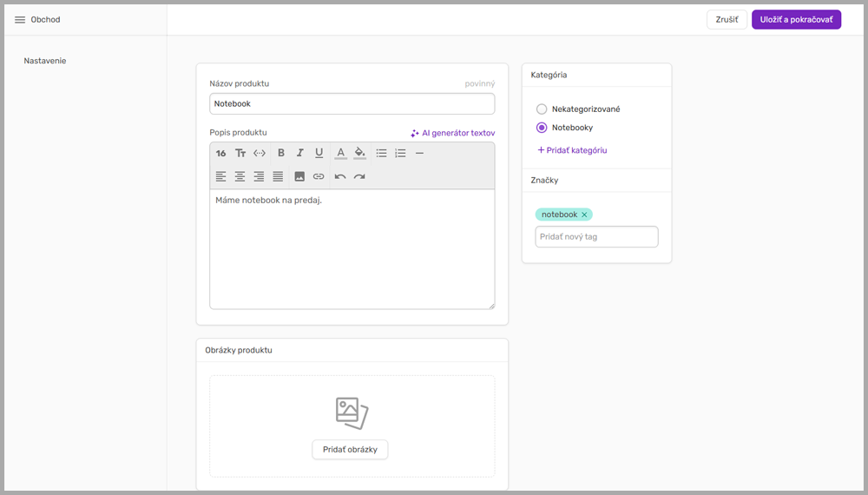Open the font family picker
This screenshot has width=868, height=495.
(240, 153)
